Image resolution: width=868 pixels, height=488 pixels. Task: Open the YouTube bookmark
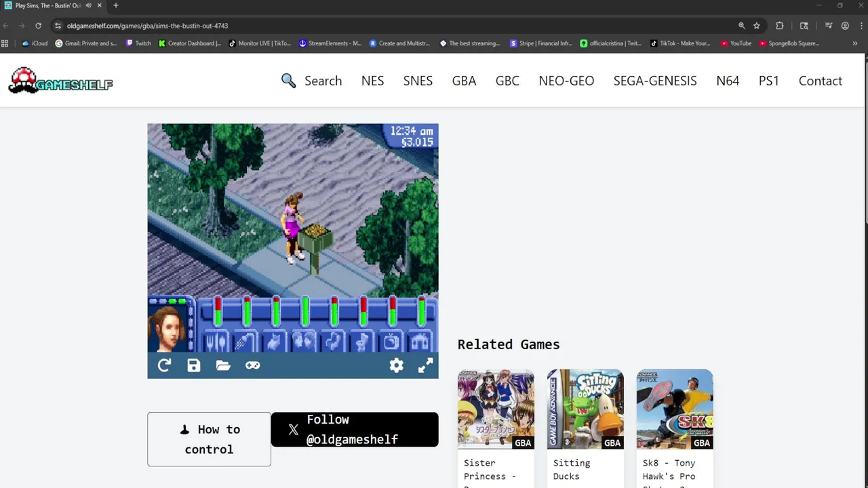pos(736,43)
